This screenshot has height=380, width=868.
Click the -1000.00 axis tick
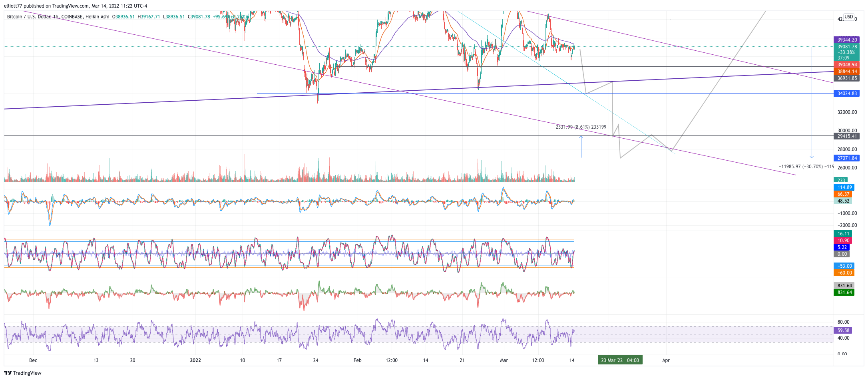point(847,213)
